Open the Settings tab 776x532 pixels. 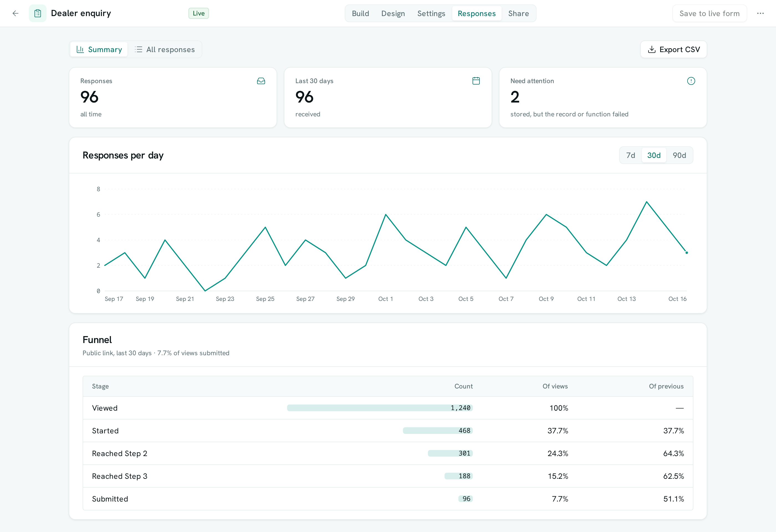431,13
